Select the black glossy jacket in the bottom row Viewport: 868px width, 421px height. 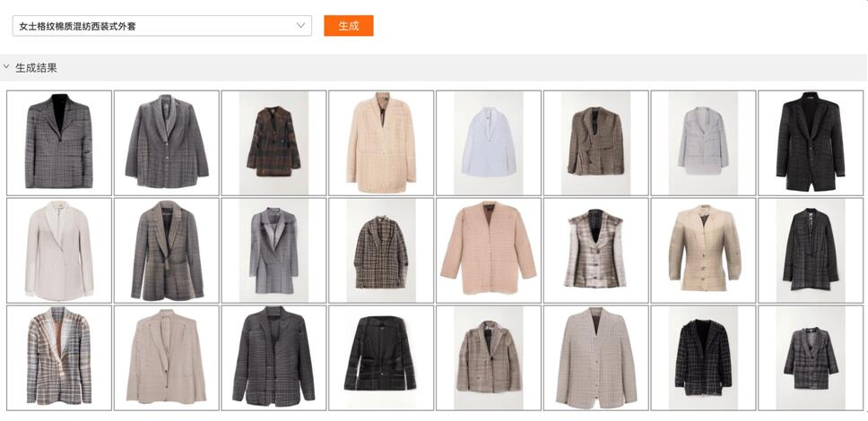tap(381, 358)
